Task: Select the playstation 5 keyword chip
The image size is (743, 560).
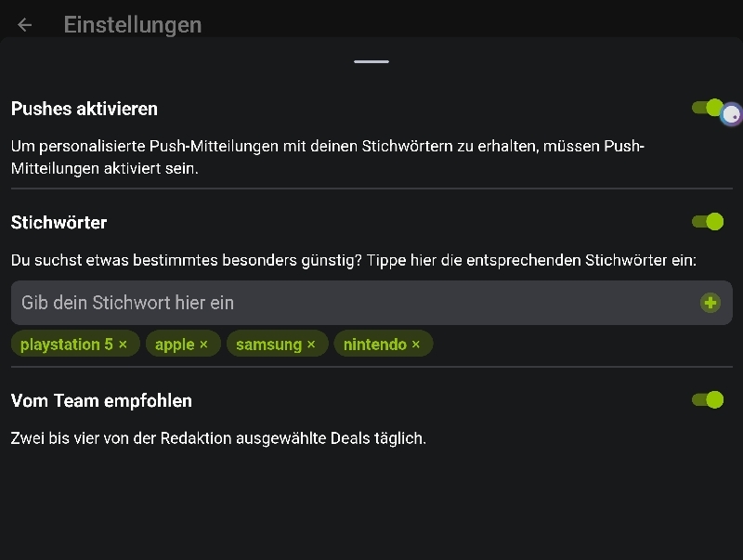Action: coord(67,345)
